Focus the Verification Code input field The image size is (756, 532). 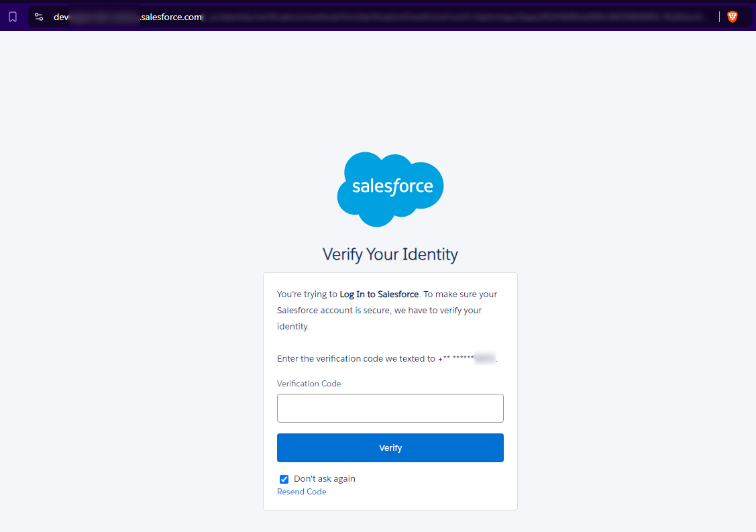coord(390,408)
